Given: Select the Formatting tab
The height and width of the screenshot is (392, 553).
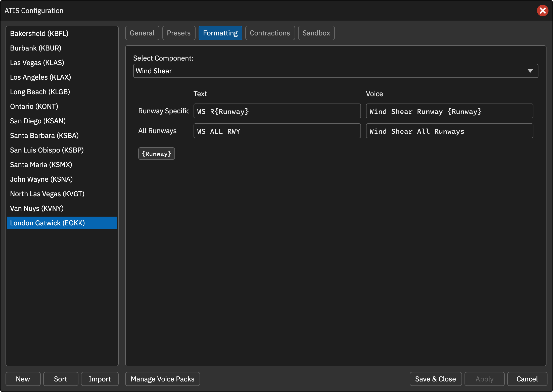Looking at the screenshot, I should [220, 33].
